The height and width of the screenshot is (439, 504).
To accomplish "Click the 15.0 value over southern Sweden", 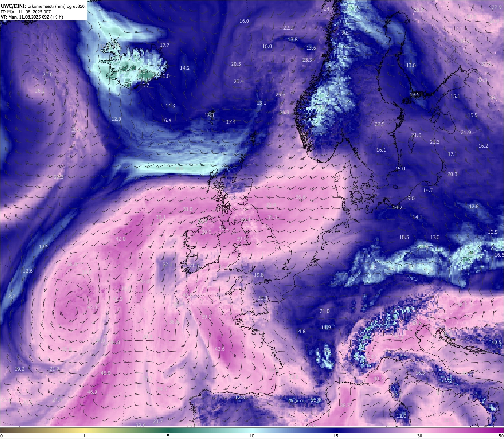I will (400, 169).
